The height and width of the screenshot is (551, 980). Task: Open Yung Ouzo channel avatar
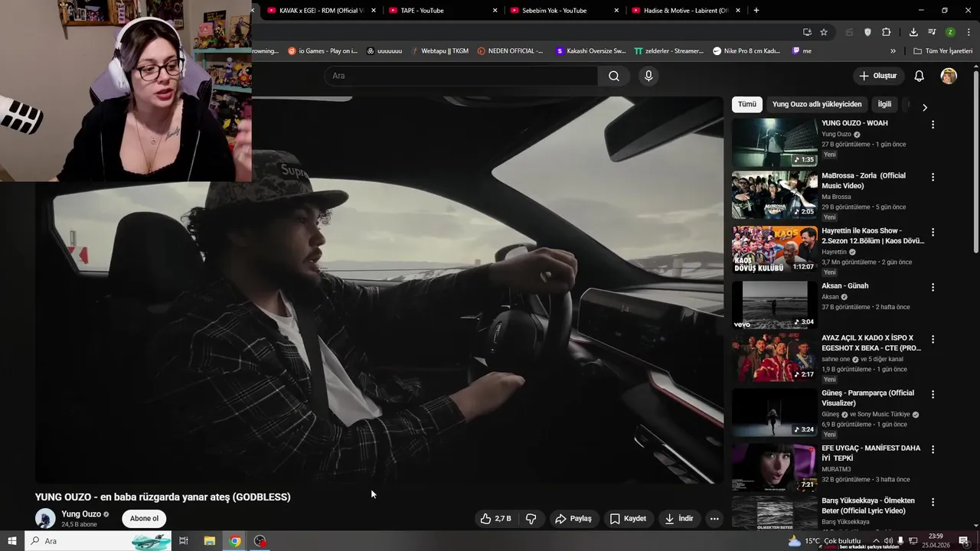click(x=45, y=518)
